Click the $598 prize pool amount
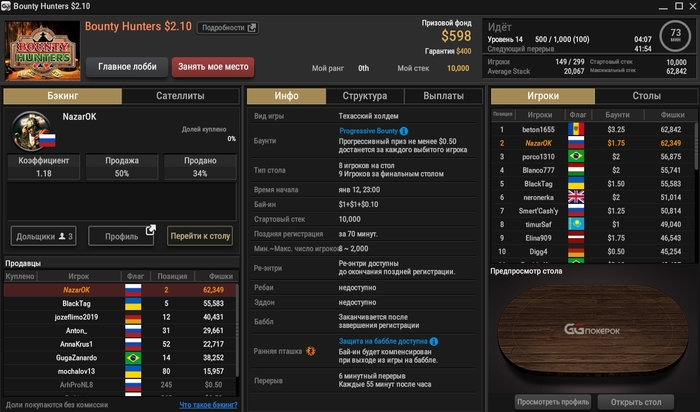 pyautogui.click(x=456, y=36)
